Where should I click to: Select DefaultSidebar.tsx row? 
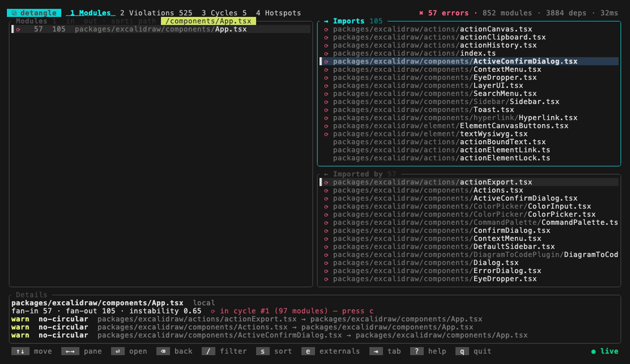(469, 247)
